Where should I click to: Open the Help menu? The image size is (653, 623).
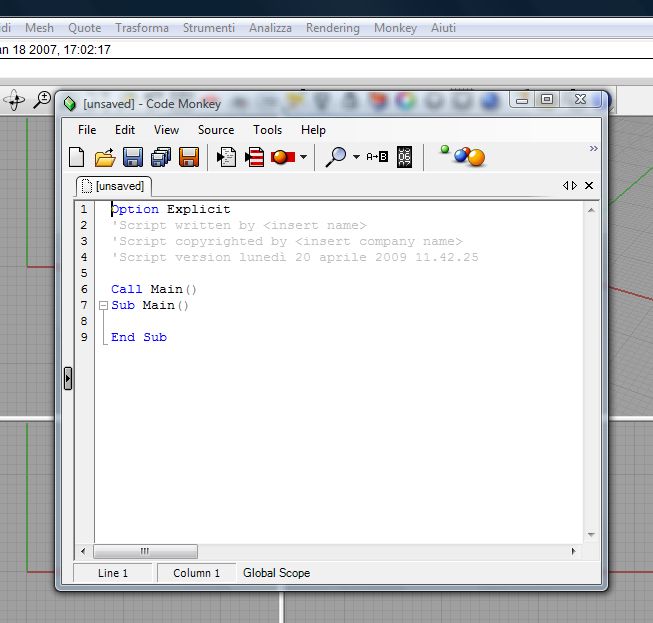pyautogui.click(x=313, y=130)
